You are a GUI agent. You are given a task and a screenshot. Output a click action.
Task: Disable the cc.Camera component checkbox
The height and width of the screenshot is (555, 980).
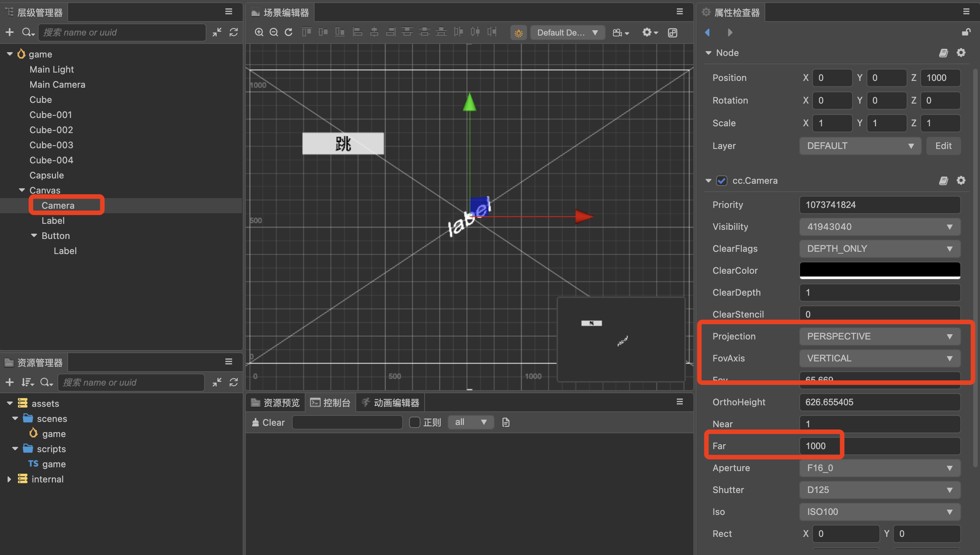(x=721, y=181)
